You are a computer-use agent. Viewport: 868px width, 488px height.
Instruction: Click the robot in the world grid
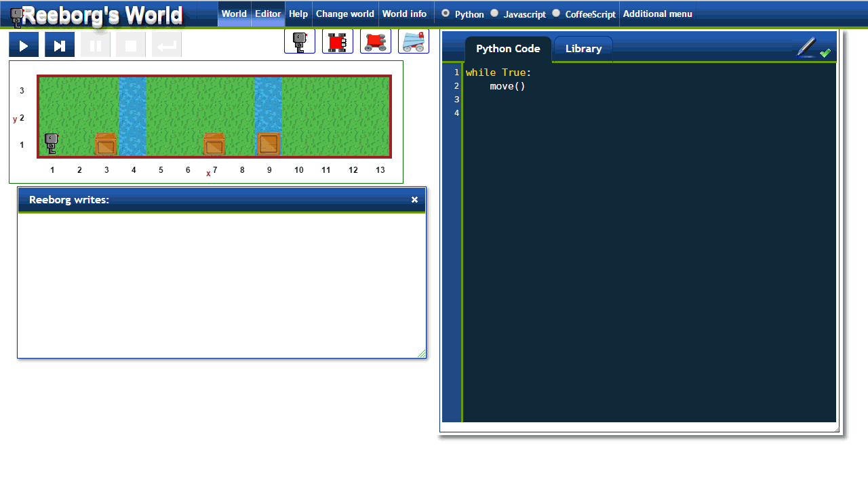pos(52,144)
